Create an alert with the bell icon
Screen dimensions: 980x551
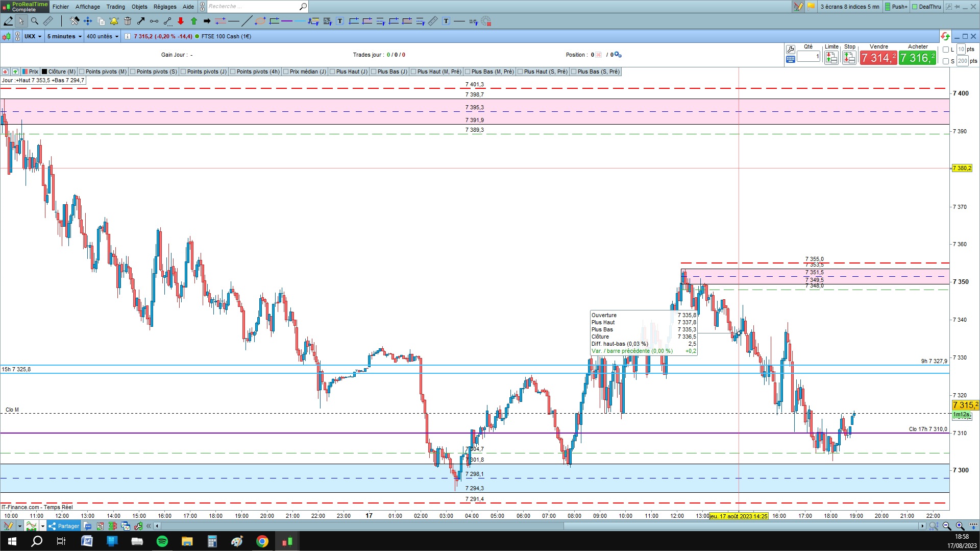pos(114,21)
